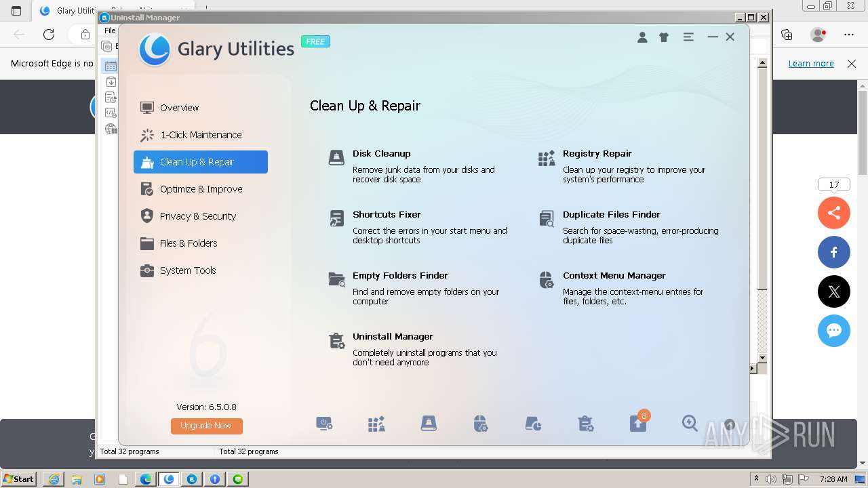
Task: Click context menu mouse icon in bottom dock
Action: [481, 424]
